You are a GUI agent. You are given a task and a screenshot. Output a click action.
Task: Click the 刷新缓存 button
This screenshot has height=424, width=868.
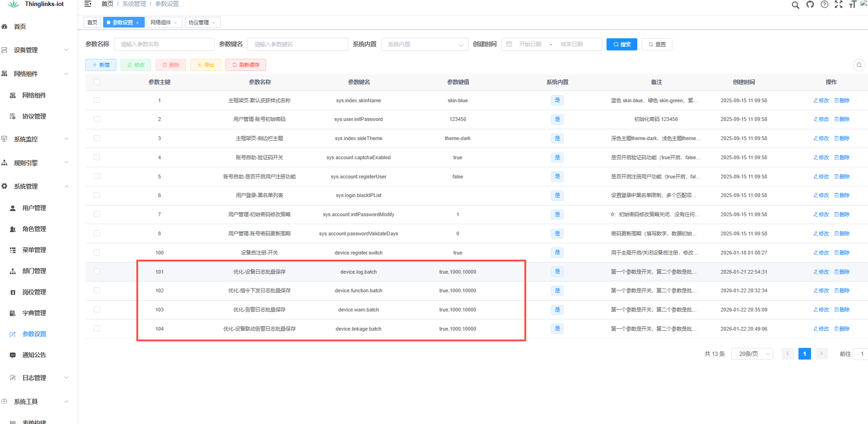point(246,65)
